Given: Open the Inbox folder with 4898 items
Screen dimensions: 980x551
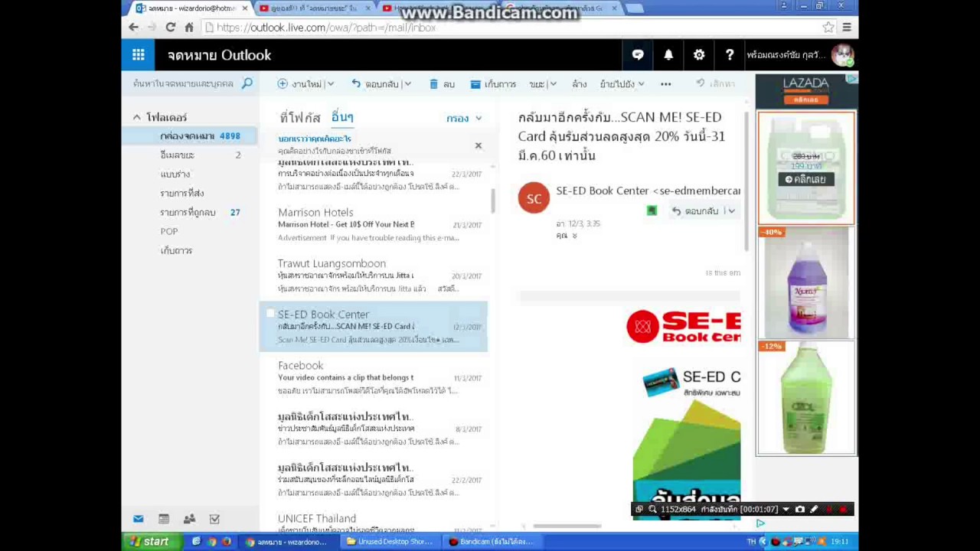Looking at the screenshot, I should (x=190, y=136).
